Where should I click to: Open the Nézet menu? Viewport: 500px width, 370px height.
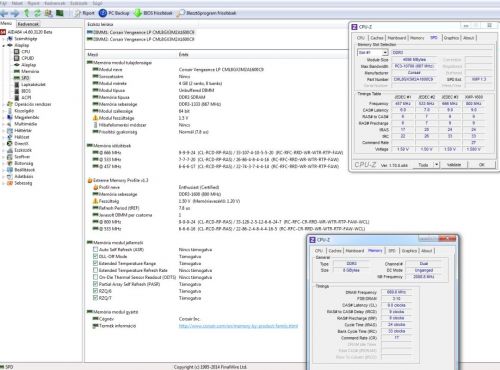[17, 3]
